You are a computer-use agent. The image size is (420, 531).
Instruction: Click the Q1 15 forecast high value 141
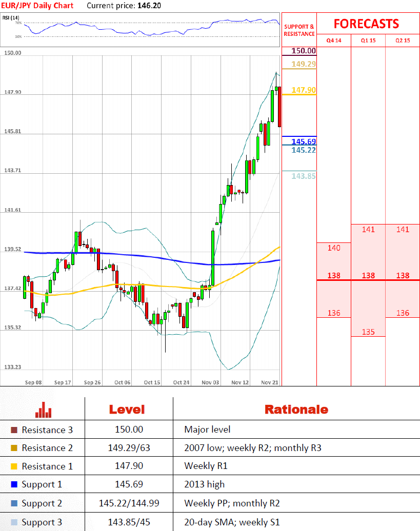click(368, 229)
